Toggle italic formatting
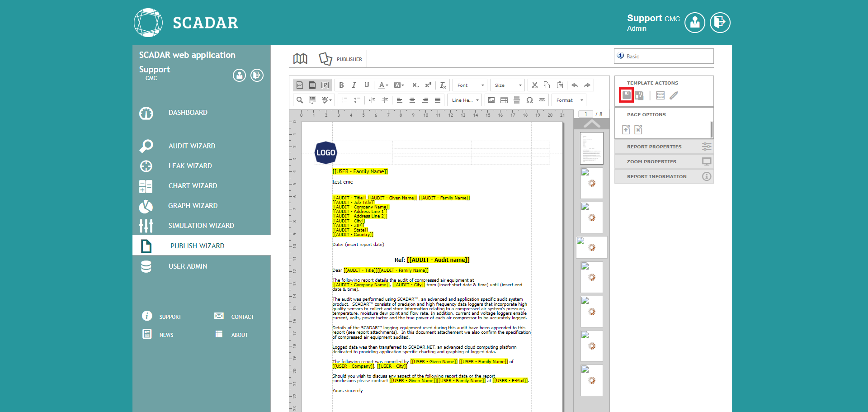 354,85
